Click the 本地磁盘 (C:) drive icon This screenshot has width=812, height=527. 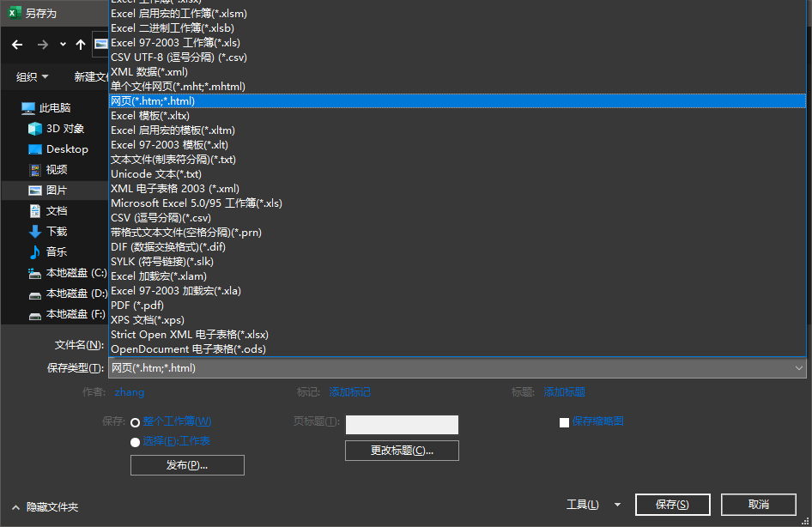34,273
